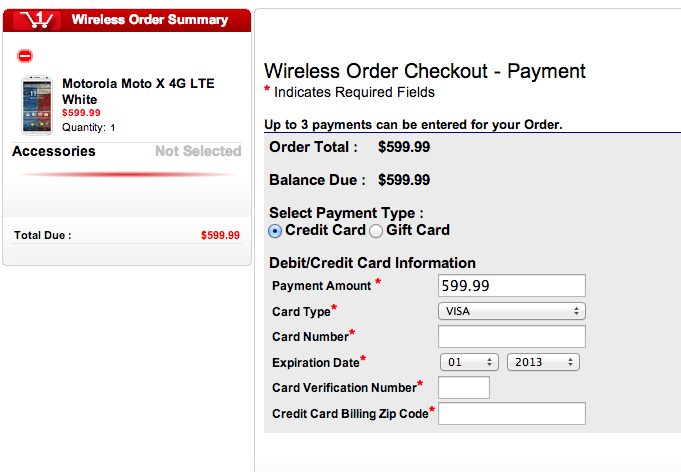
Task: Click the Motorola Moto X phone thumbnail
Action: pos(37,105)
